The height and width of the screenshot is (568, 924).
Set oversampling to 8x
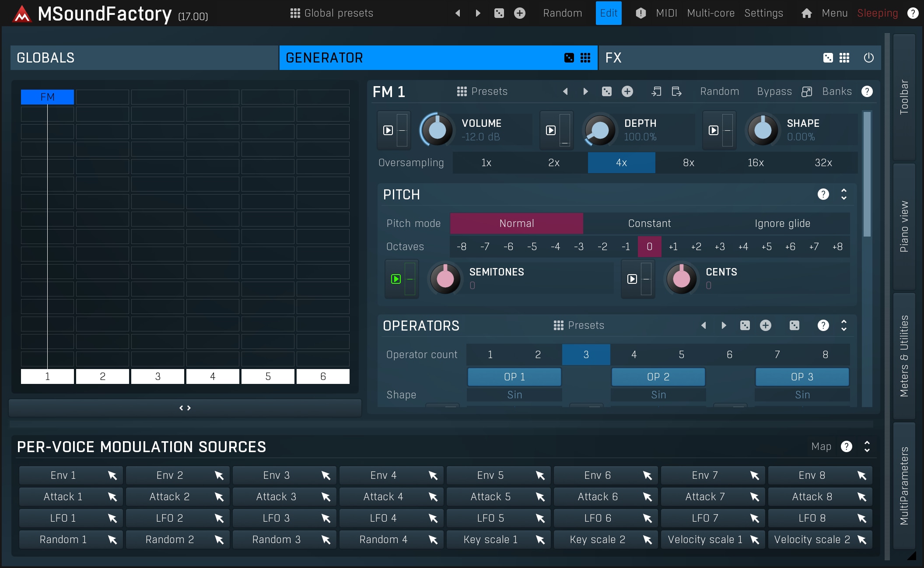click(688, 163)
